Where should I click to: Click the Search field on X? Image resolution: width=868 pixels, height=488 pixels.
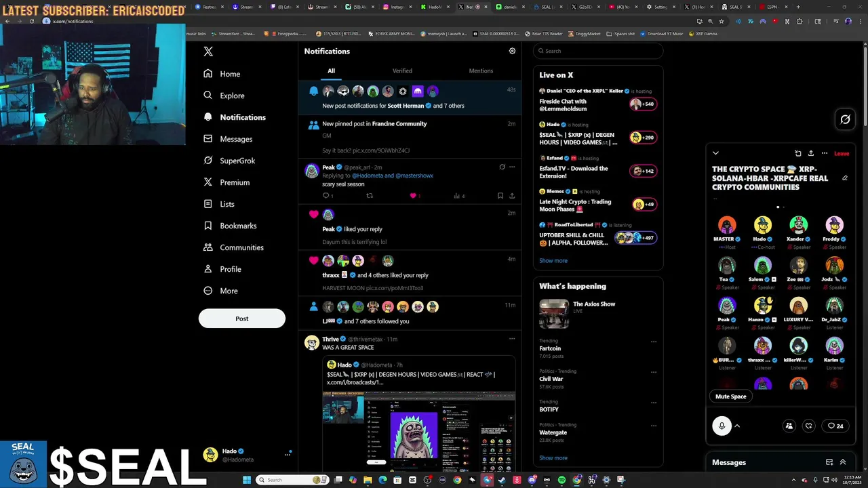click(x=597, y=51)
